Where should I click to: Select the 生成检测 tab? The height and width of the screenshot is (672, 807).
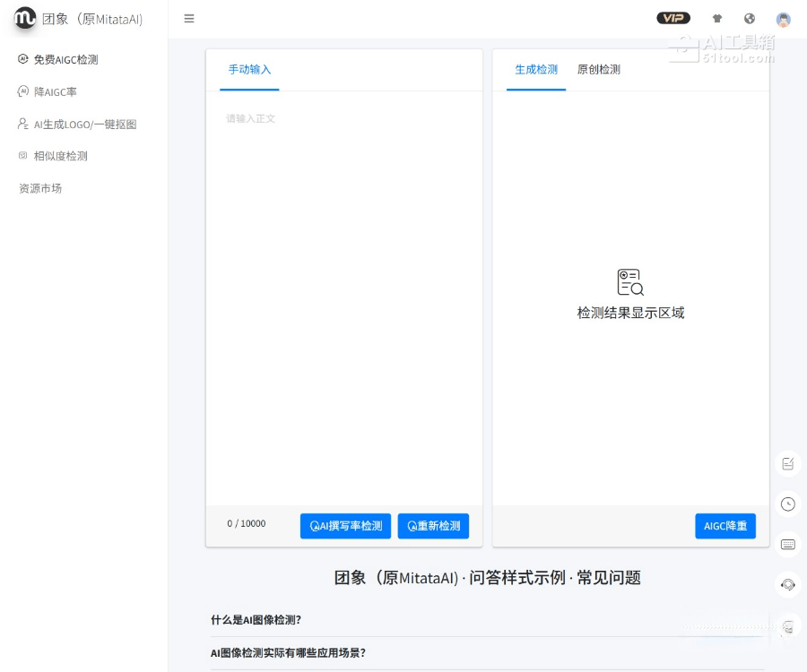(x=536, y=70)
